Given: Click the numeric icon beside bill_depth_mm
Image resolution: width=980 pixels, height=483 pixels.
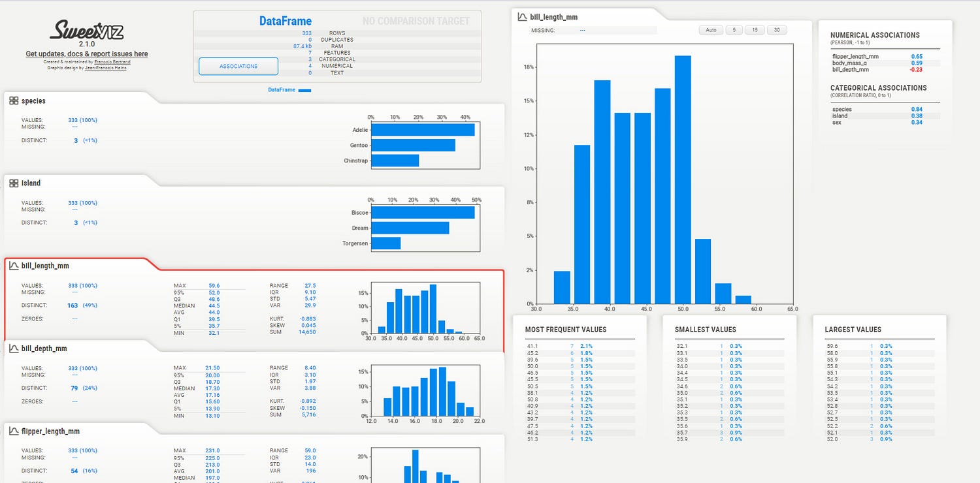Looking at the screenshot, I should [x=14, y=349].
